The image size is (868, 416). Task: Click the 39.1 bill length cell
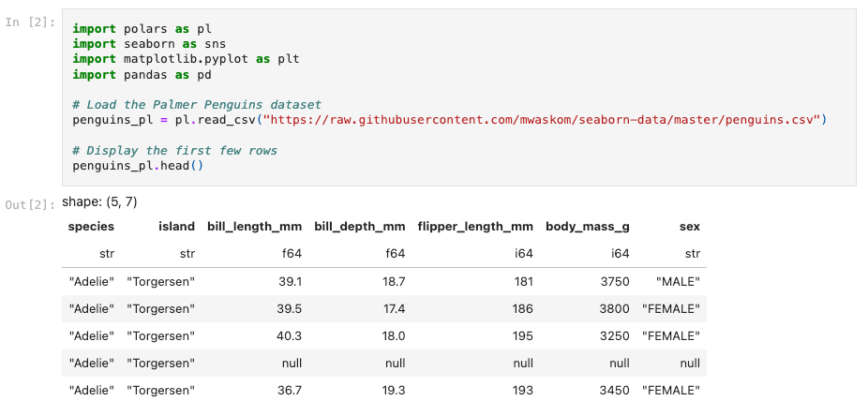click(x=290, y=282)
